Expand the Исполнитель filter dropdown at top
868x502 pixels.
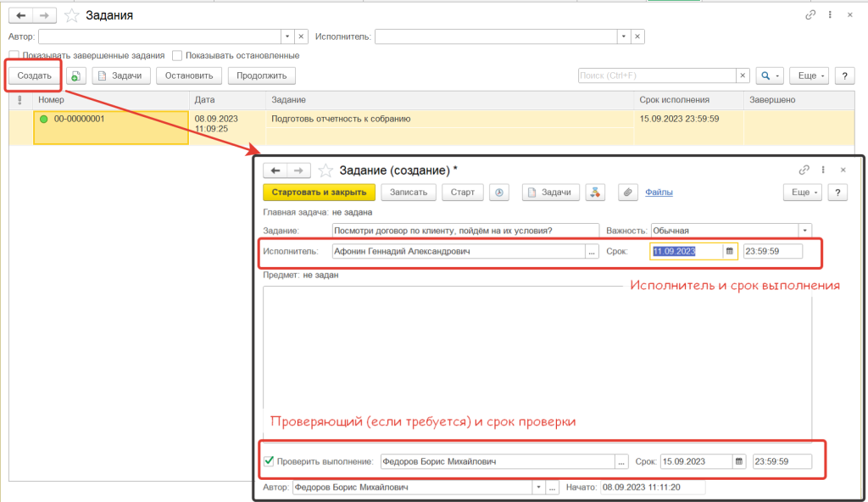click(624, 36)
